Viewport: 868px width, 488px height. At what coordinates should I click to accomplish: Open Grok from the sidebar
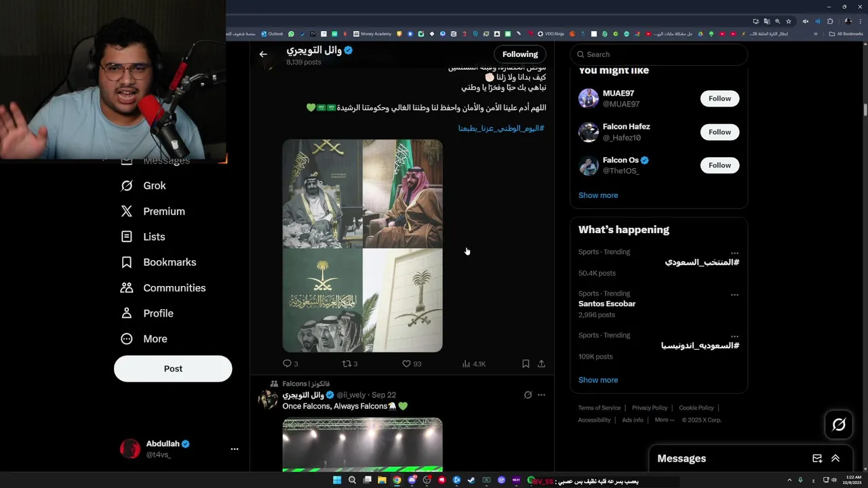pyautogui.click(x=143, y=186)
